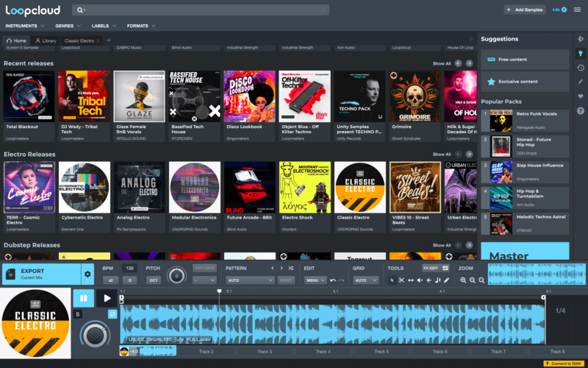Open the Pattern Auto dropdown

[x=250, y=280]
